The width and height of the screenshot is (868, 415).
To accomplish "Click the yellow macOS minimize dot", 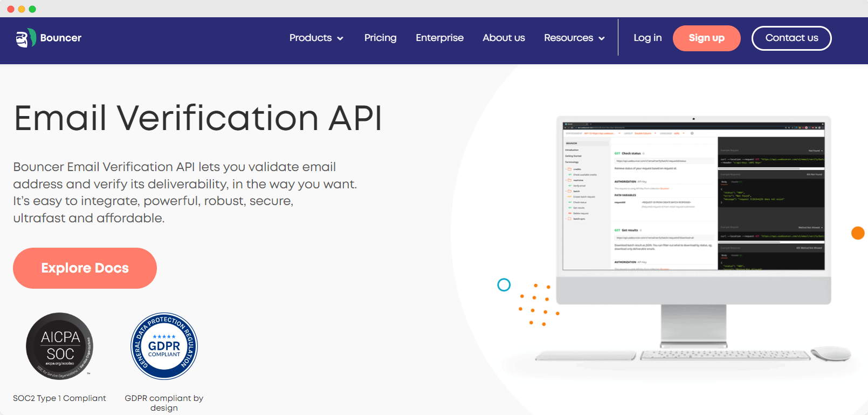I will (22, 9).
